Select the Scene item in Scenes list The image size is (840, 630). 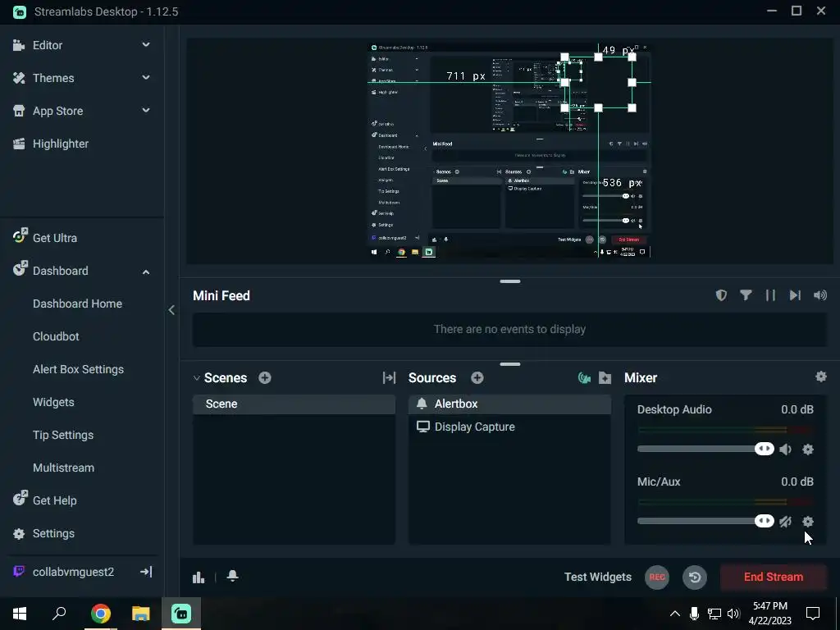click(294, 404)
